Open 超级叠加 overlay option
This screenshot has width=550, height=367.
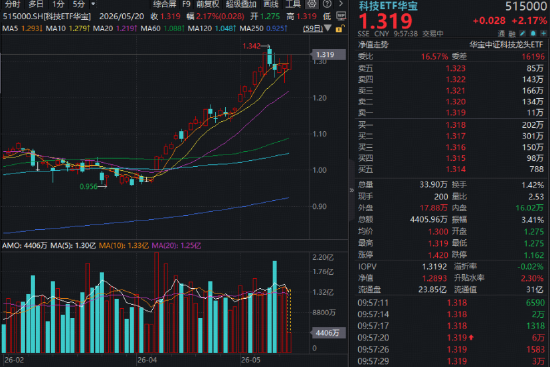(241, 4)
